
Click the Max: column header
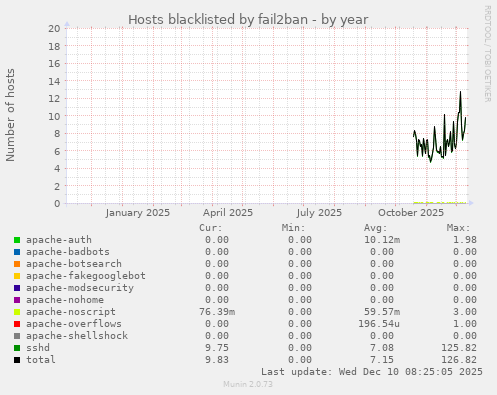458,228
